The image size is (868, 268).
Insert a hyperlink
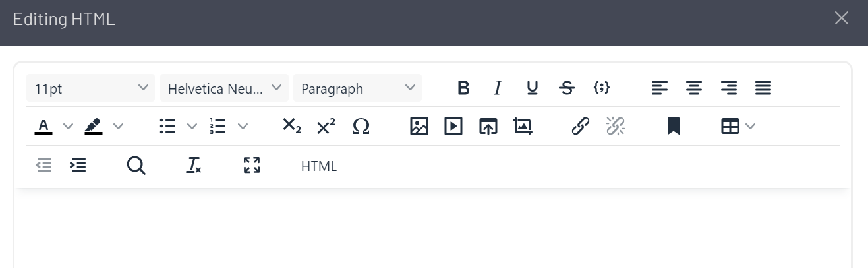pyautogui.click(x=580, y=126)
